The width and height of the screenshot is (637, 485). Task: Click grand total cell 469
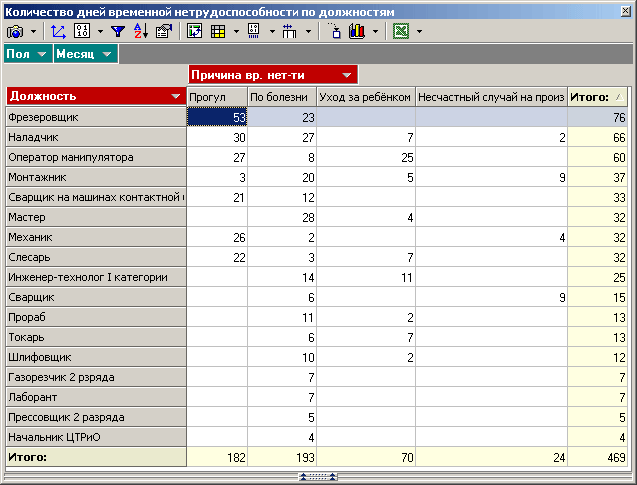coord(598,457)
